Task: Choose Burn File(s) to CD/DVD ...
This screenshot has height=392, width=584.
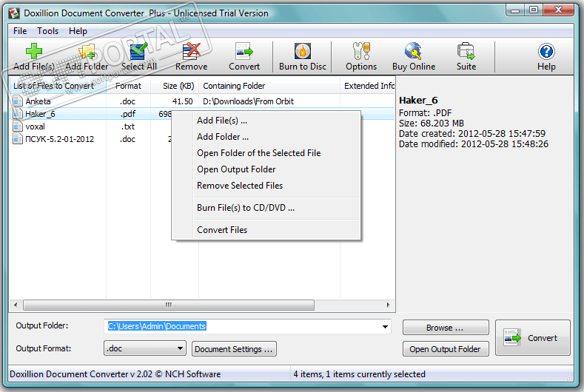Action: tap(266, 208)
